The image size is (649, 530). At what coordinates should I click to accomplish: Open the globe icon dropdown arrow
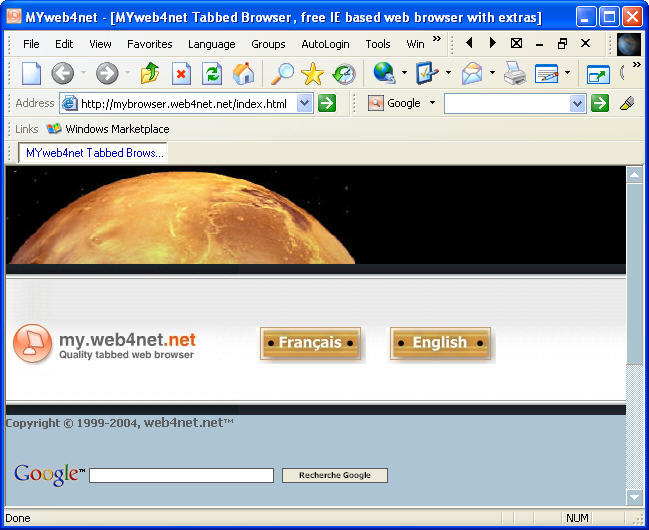[404, 72]
